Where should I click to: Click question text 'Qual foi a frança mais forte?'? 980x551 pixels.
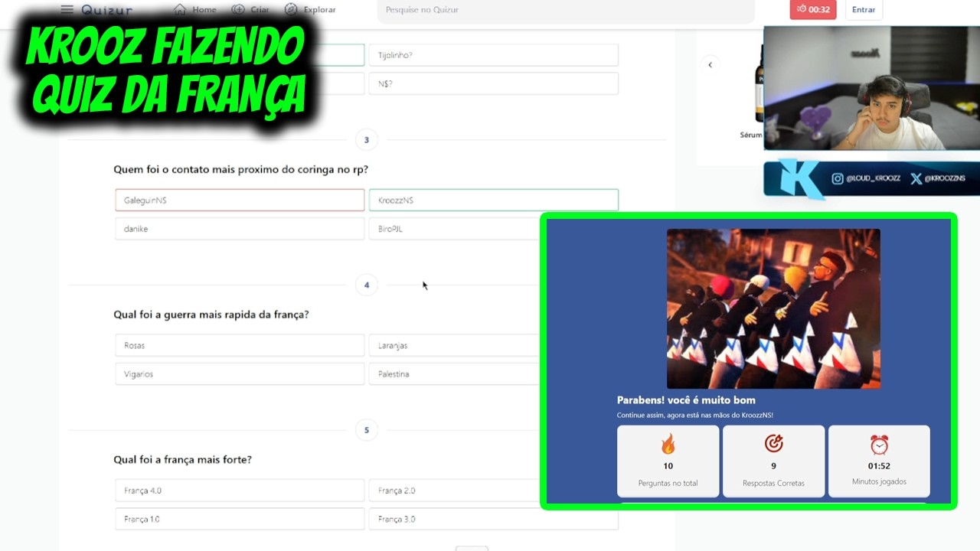pyautogui.click(x=183, y=460)
